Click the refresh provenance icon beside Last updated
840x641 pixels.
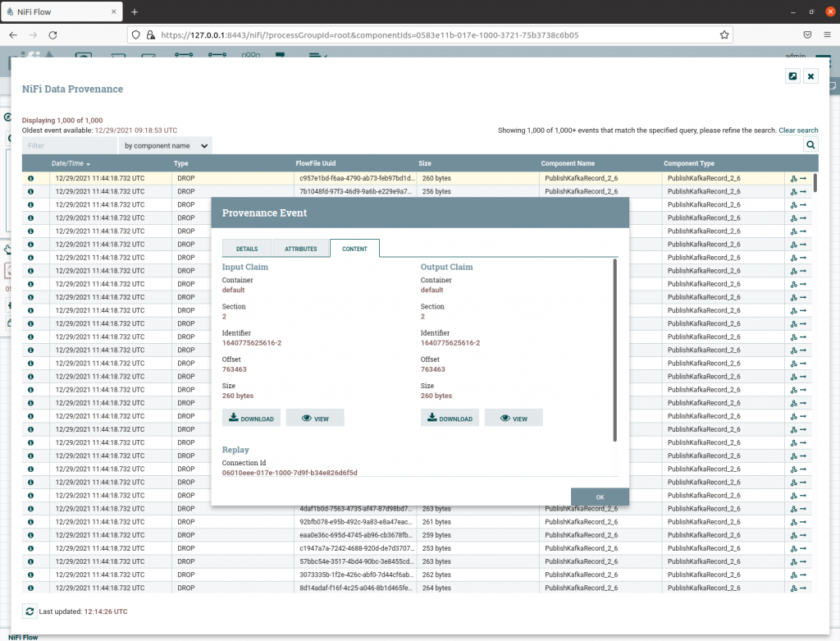coord(30,611)
